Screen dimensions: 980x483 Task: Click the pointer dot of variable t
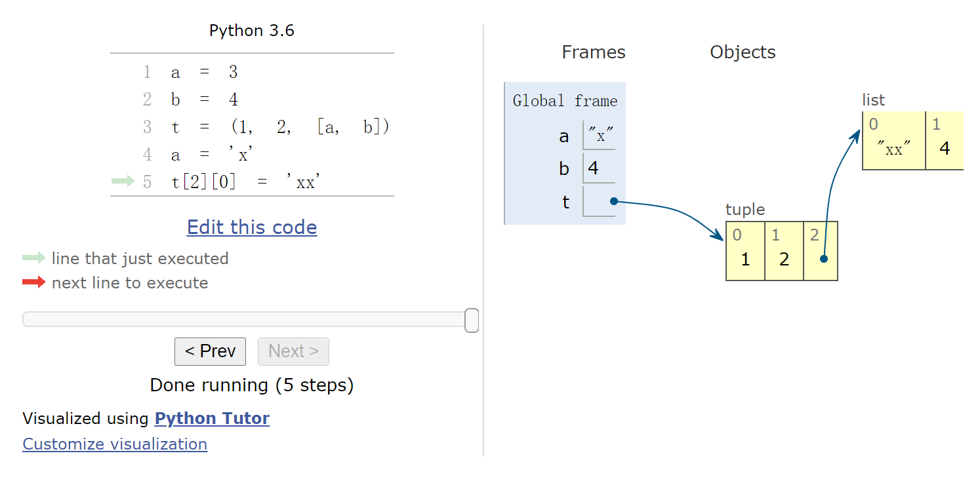point(613,201)
